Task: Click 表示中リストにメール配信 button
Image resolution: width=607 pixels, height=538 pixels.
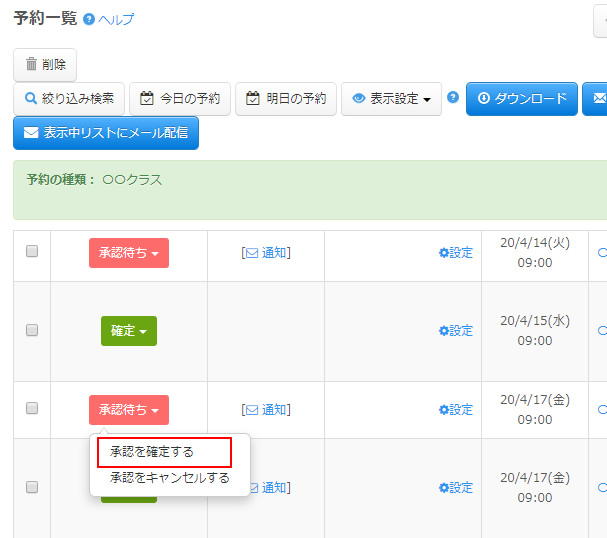Action: click(106, 133)
